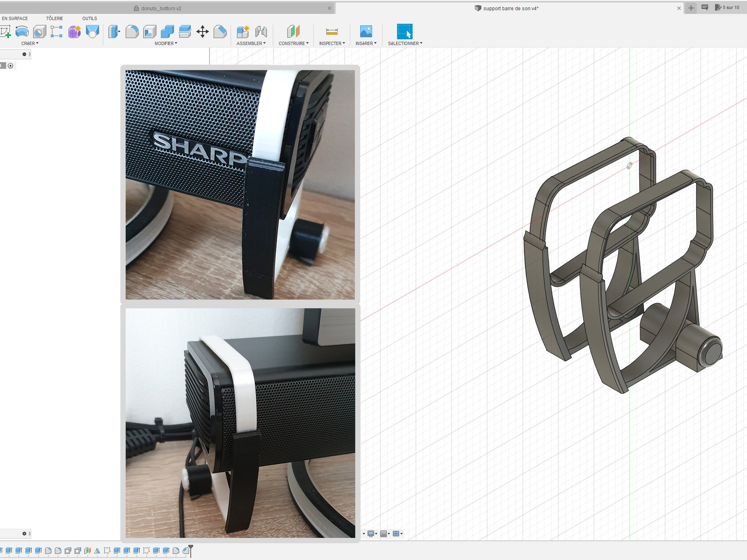Switch to the OUTILS tab
The width and height of the screenshot is (747, 560).
point(90,18)
